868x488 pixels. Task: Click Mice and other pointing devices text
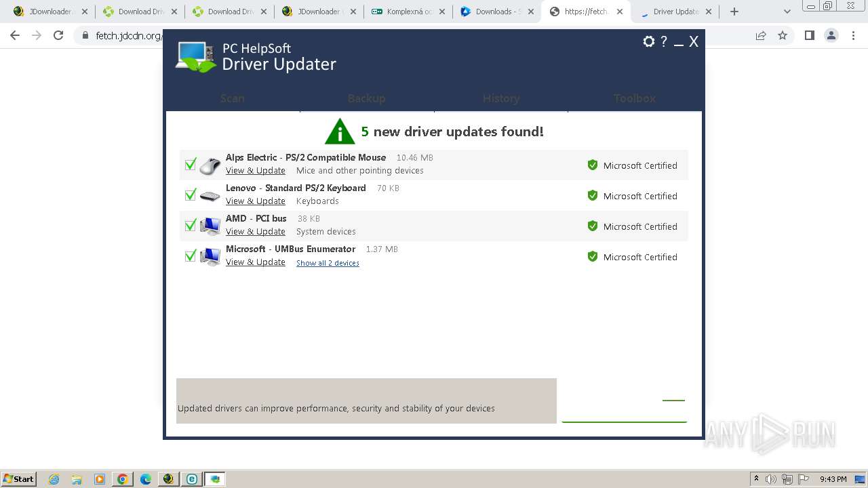click(360, 171)
